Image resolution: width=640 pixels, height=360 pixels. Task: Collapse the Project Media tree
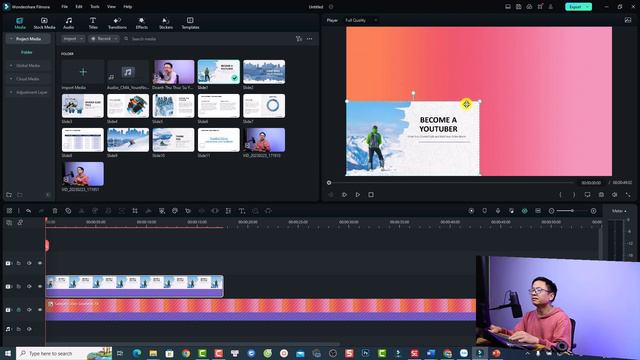11,39
